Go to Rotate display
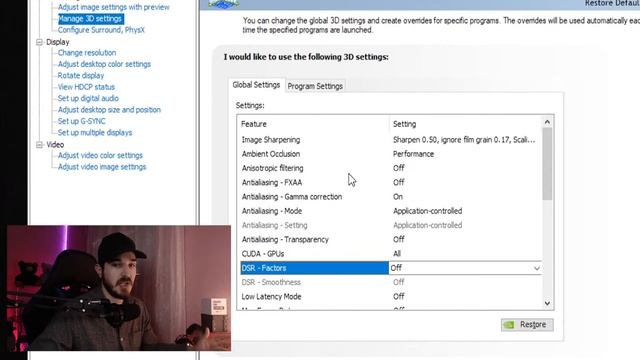The height and width of the screenshot is (360, 640). [81, 76]
